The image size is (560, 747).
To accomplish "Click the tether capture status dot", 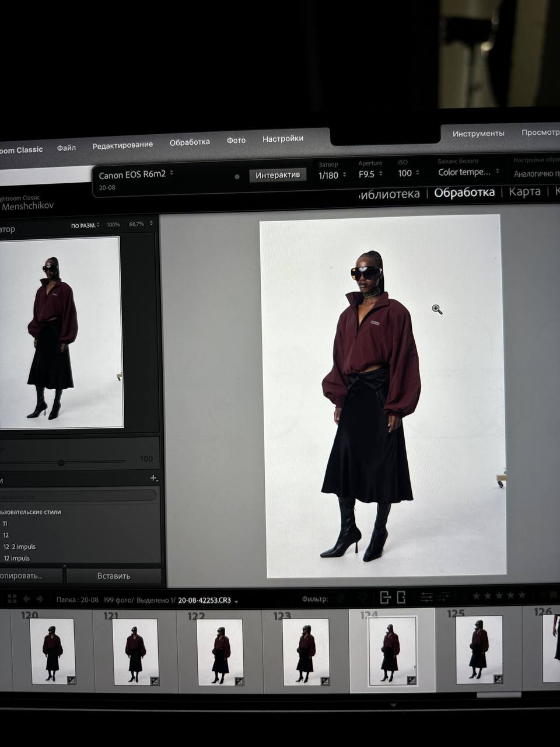I will pos(237,176).
